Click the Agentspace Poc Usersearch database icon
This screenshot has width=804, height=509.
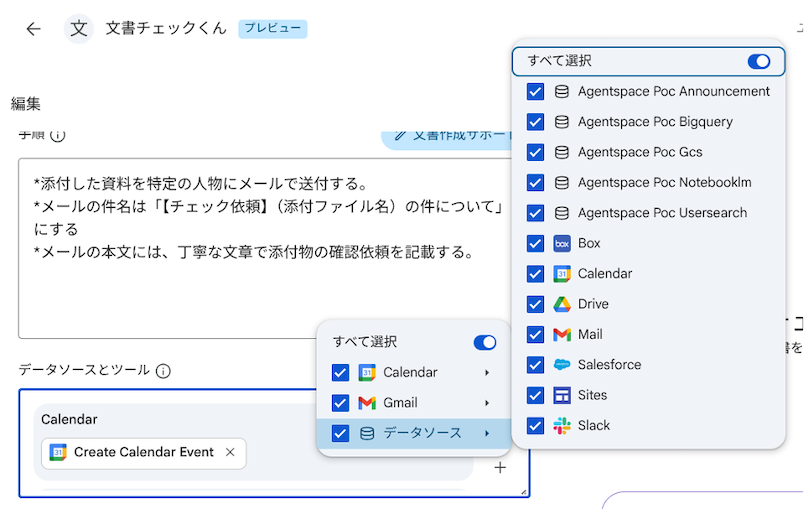(562, 213)
